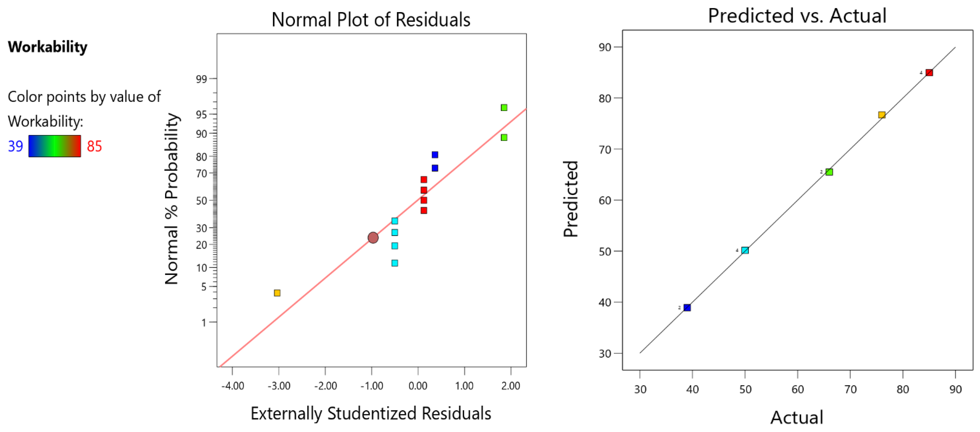Click the red maximum value 85 label

[94, 146]
